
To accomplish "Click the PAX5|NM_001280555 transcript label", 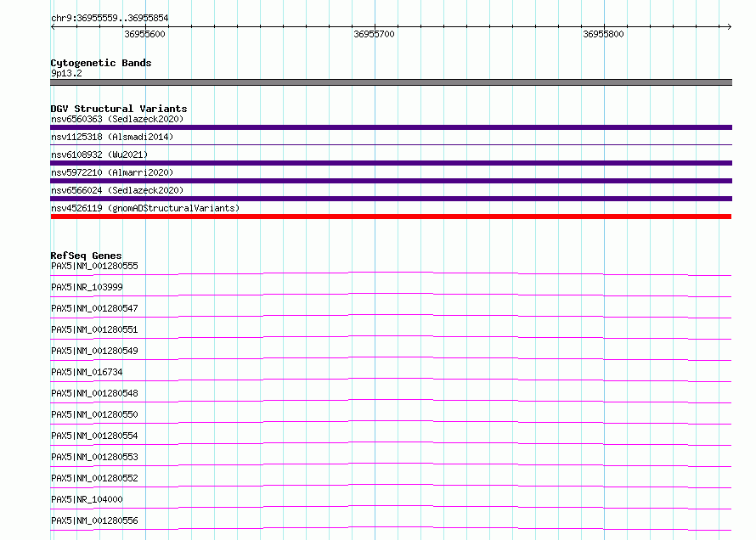I will [x=94, y=266].
